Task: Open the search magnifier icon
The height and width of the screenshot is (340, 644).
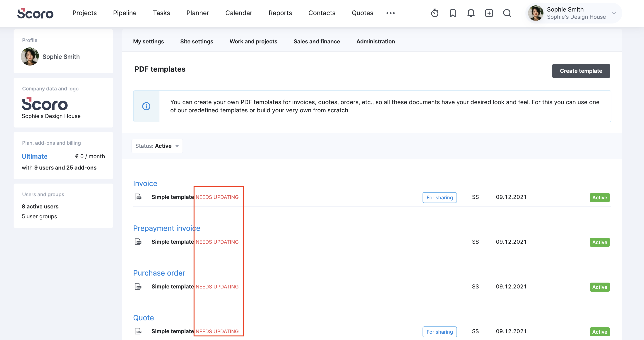Action: tap(507, 13)
